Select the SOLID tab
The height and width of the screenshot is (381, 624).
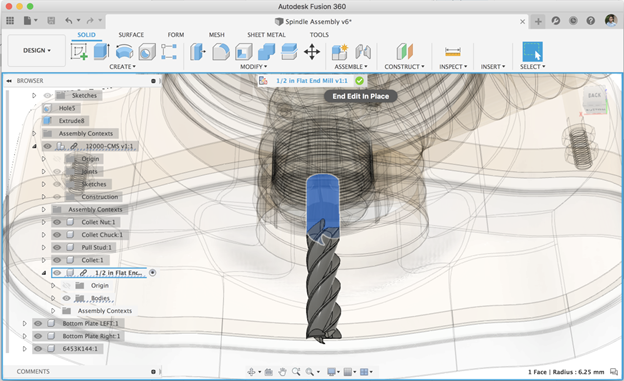tap(86, 35)
